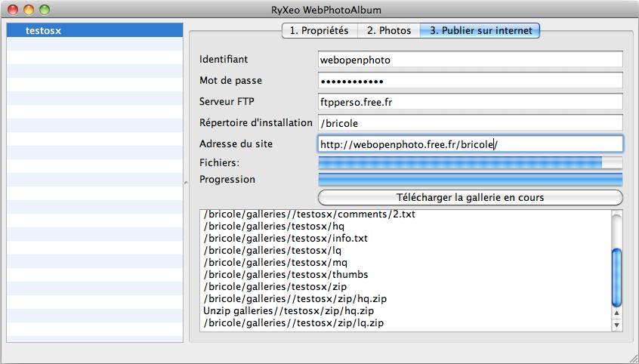Screen dimensions: 639x364
Task: Click Télécharger la gallerie en cours button
Action: (471, 198)
